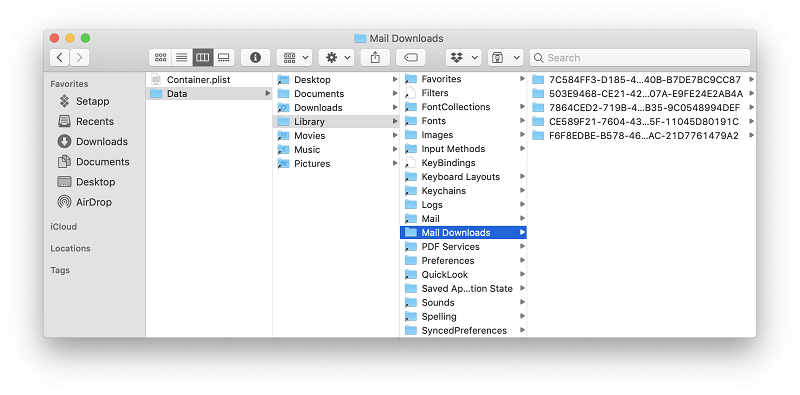Screen dimensions: 800x395
Task: Select the Keyboard Layouts folder
Action: pos(463,177)
